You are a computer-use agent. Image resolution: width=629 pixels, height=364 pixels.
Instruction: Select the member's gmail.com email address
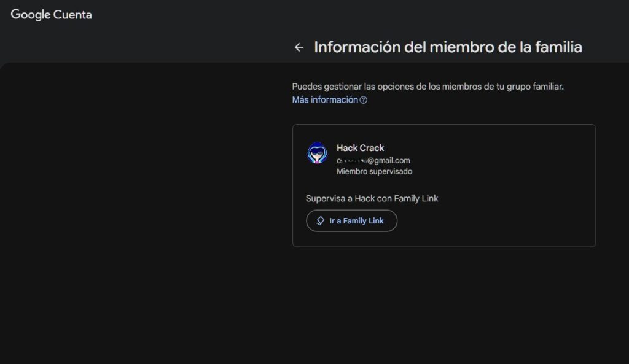[373, 160]
